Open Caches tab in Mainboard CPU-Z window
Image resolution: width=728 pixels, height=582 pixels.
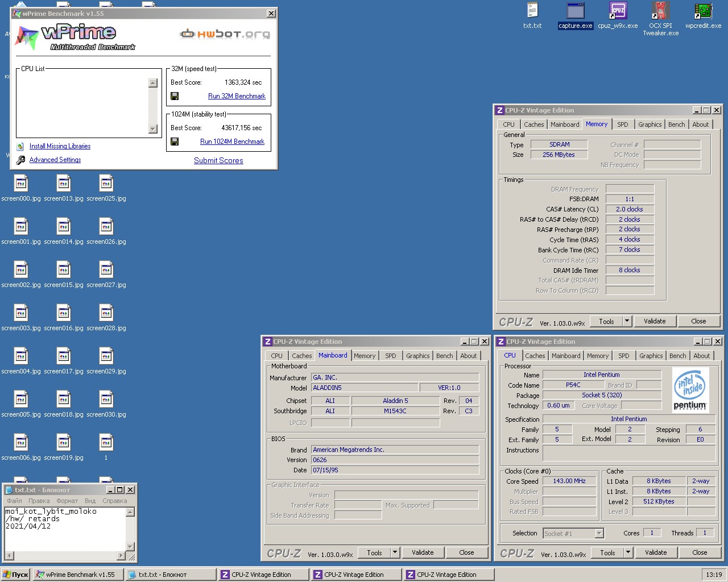pos(302,356)
